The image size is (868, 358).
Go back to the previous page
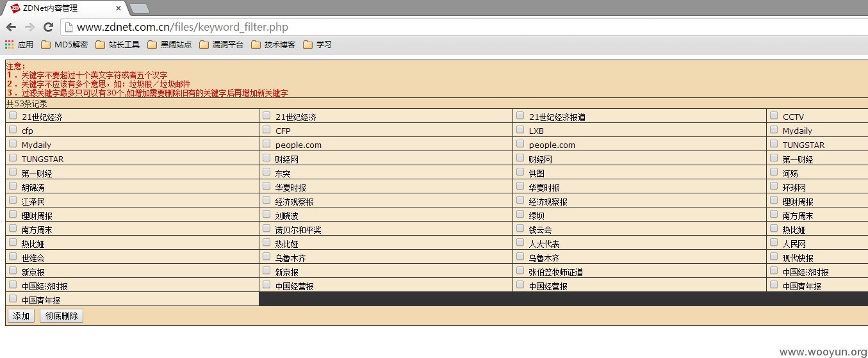click(11, 27)
